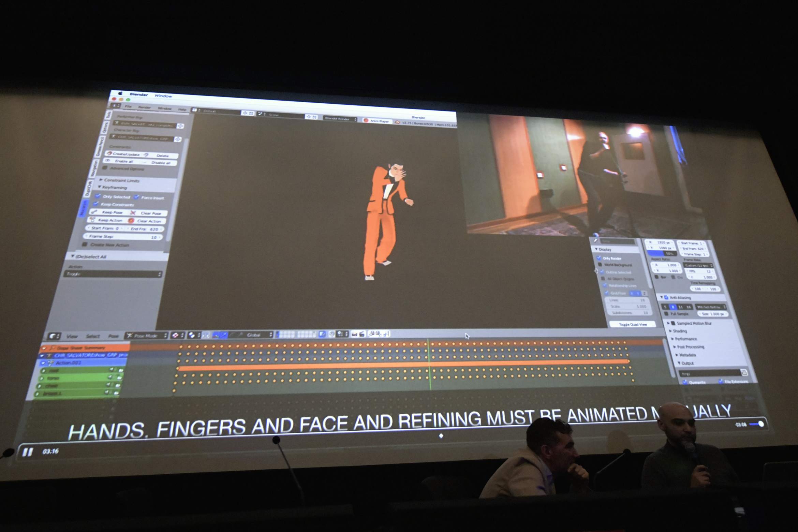The image size is (798, 532).
Task: Click the Blender logo icon next to version
Action: 397,122
